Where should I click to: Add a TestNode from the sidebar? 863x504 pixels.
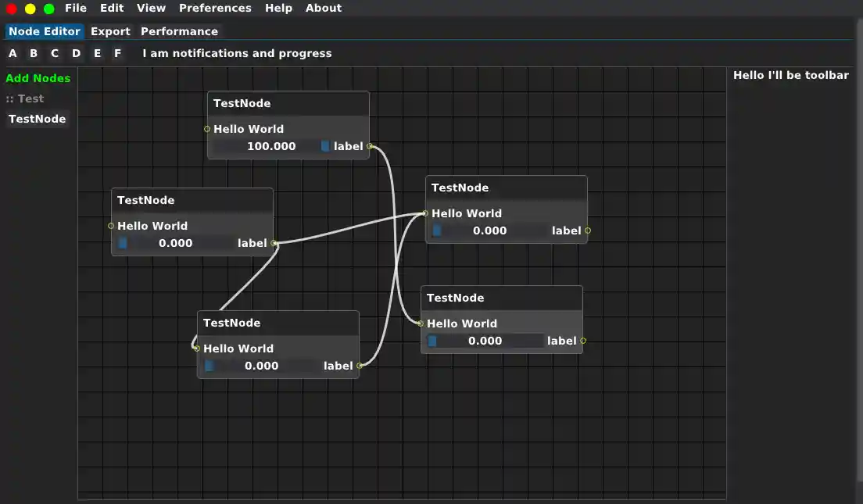click(x=37, y=120)
